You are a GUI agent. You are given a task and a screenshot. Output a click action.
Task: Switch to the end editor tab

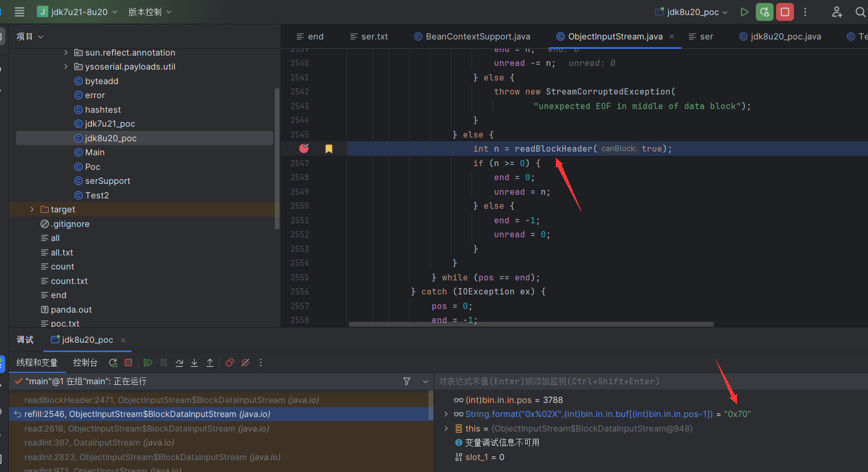[x=310, y=36]
